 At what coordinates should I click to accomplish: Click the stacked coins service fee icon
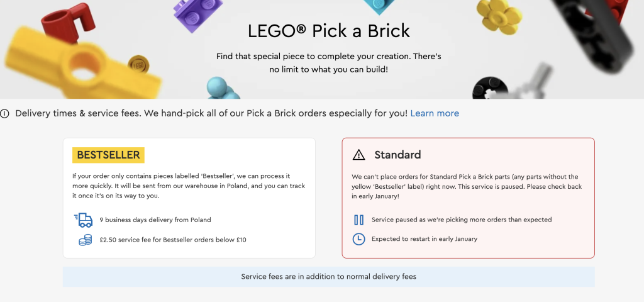pyautogui.click(x=85, y=240)
